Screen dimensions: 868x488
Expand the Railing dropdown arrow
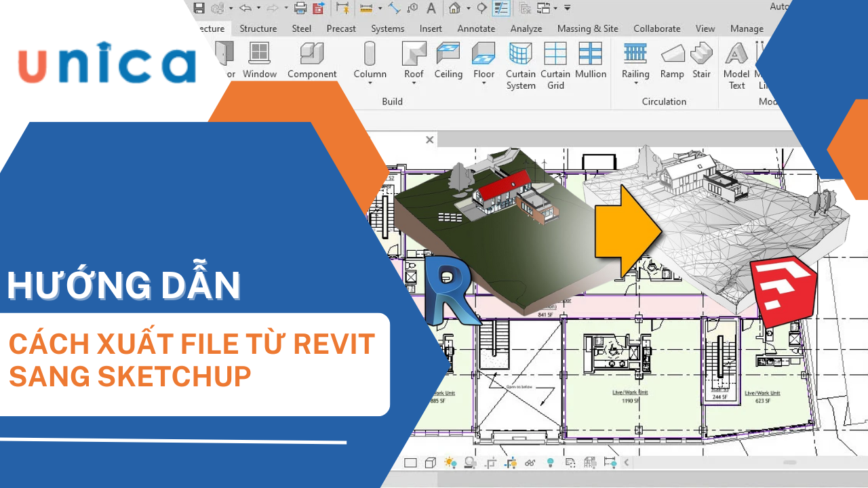coord(635,84)
